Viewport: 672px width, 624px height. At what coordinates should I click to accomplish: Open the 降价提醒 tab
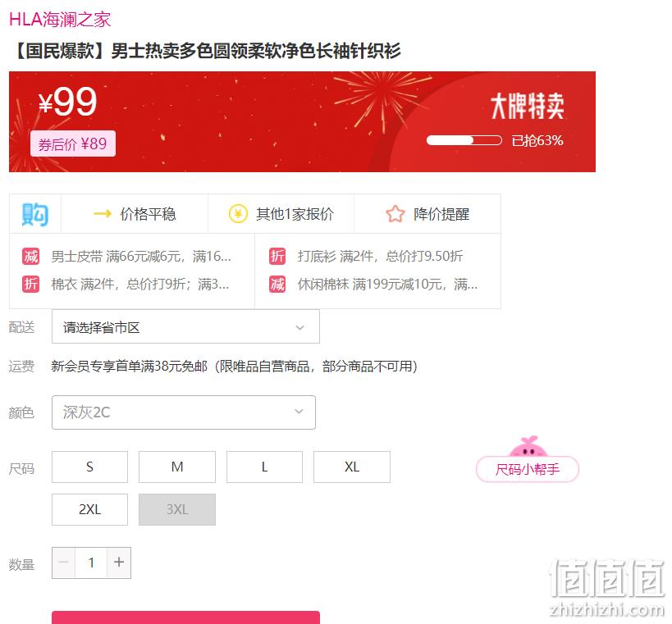(x=427, y=214)
